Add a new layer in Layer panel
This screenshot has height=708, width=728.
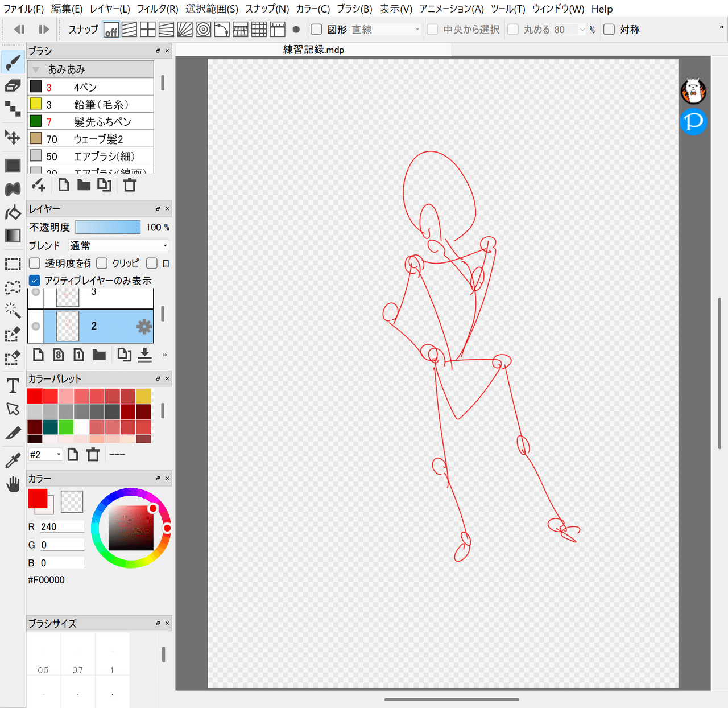pos(38,355)
